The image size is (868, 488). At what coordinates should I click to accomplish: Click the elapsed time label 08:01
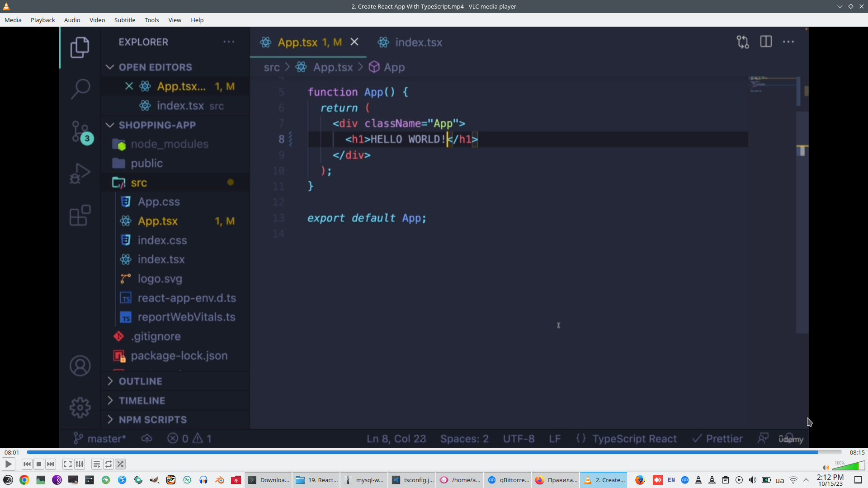(12, 452)
